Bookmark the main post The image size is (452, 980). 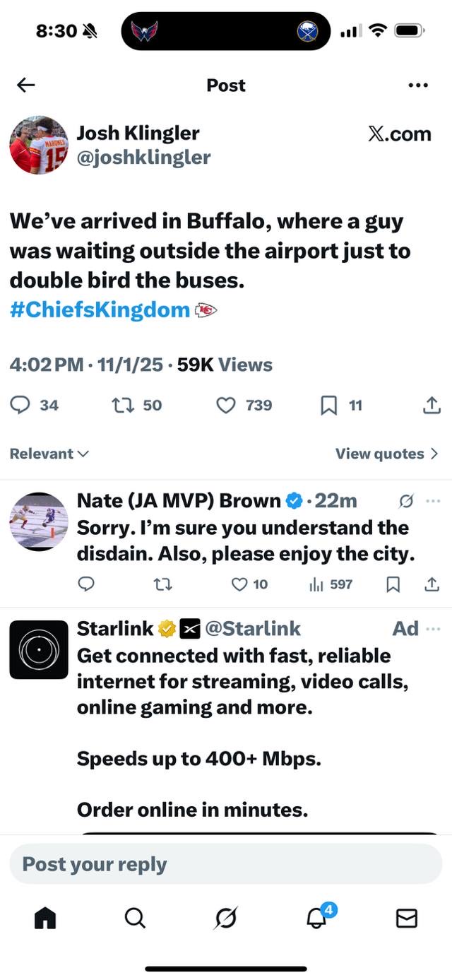pyautogui.click(x=328, y=405)
